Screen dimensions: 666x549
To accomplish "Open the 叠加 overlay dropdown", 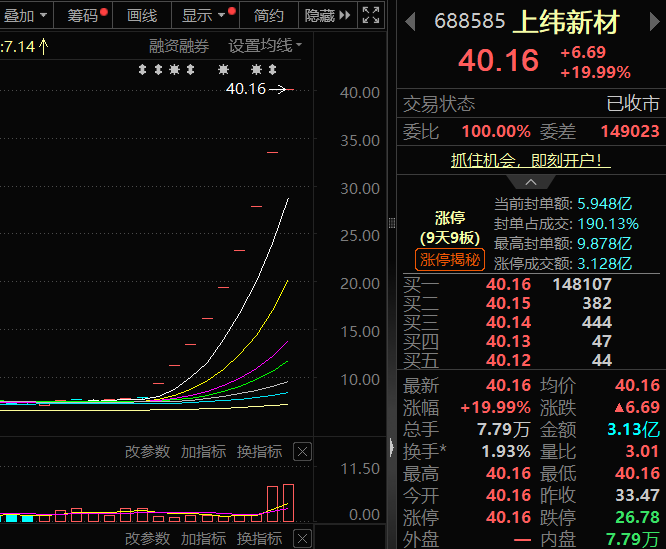I will pos(25,16).
